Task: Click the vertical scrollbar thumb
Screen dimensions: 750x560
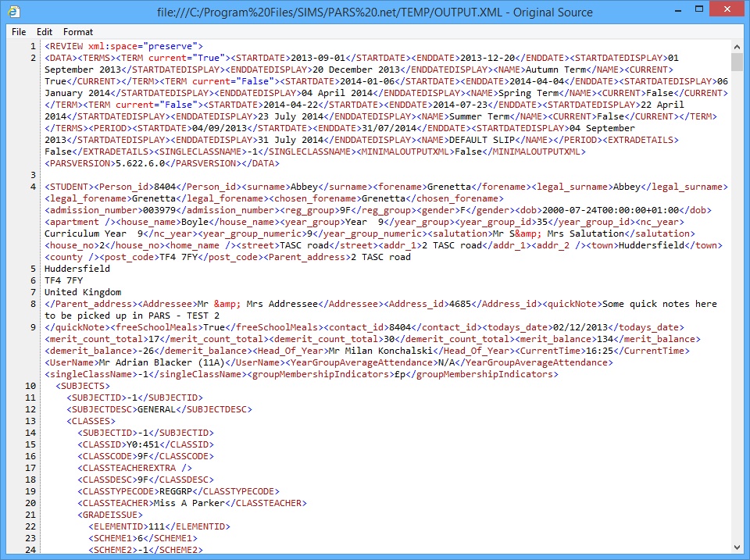Action: click(737, 62)
